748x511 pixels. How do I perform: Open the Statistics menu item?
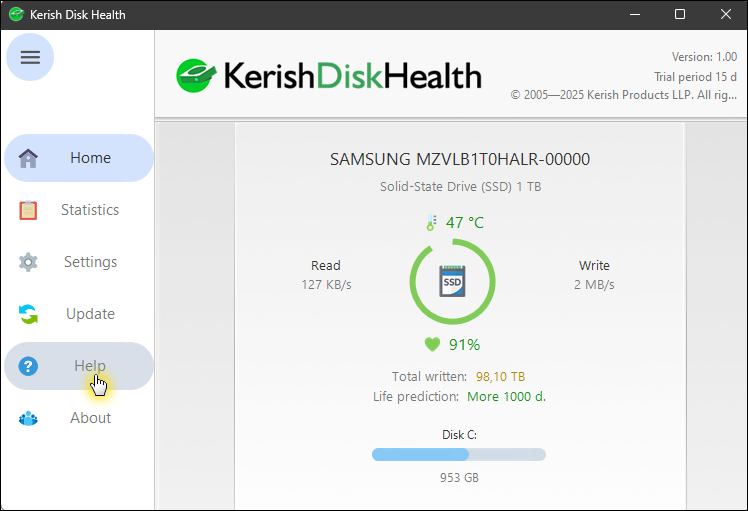[89, 210]
